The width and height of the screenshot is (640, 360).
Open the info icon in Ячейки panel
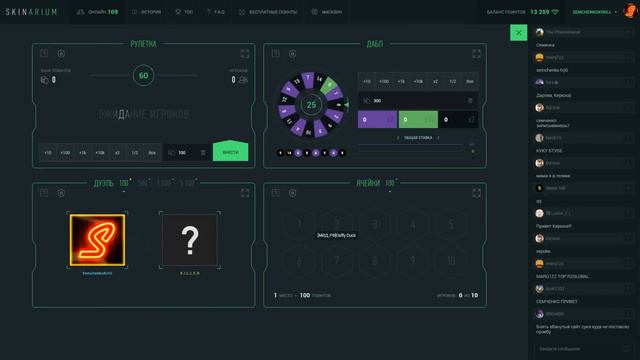coord(276,193)
